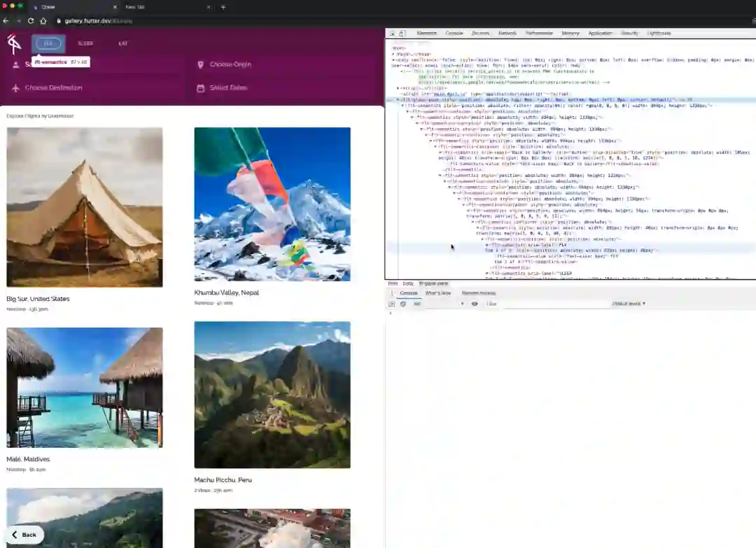This screenshot has height=548, width=756.
Task: Open the DevTools Console panel tab
Action: tap(454, 34)
